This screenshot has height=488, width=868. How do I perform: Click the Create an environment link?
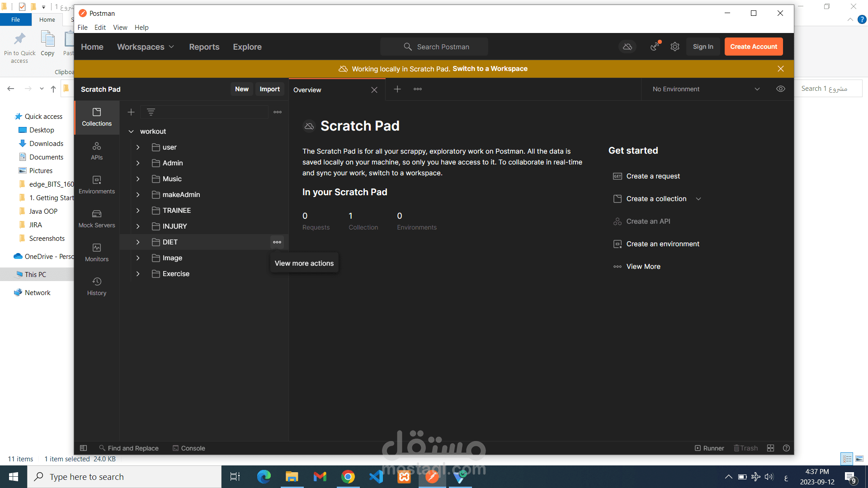coord(663,244)
